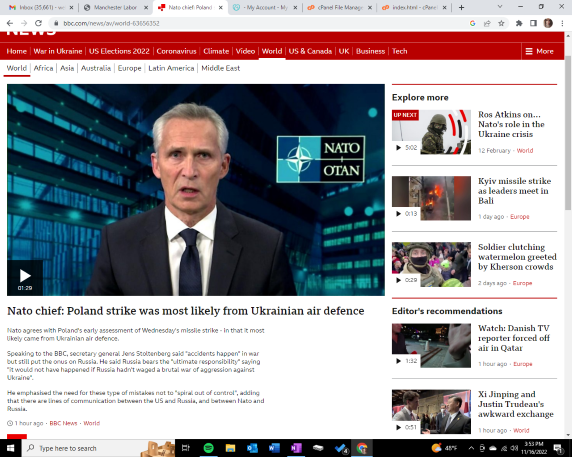Open the Chrome profile avatar

[x=548, y=23]
